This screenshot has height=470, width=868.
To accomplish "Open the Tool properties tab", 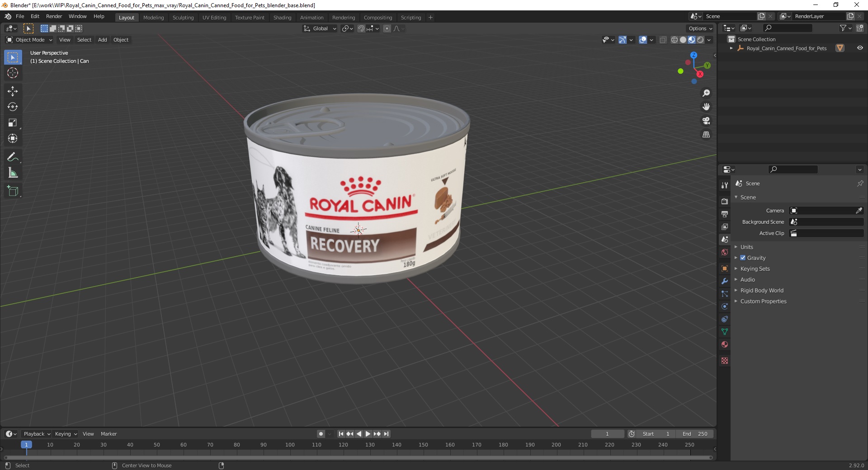I will coord(725,185).
